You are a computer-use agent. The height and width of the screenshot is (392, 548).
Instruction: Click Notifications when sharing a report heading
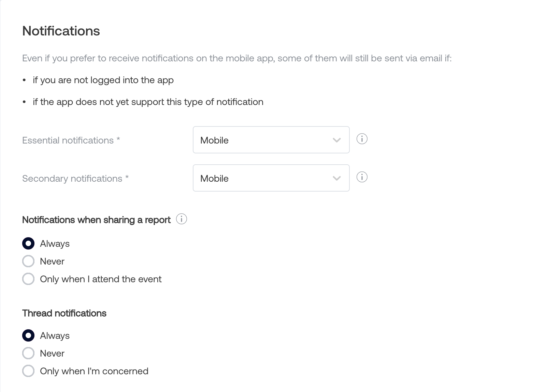(x=96, y=220)
